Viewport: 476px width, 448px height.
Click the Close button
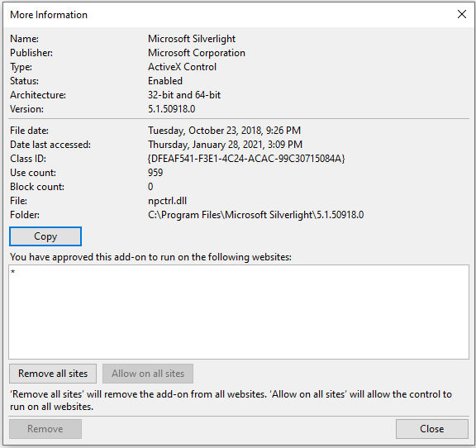tap(431, 429)
